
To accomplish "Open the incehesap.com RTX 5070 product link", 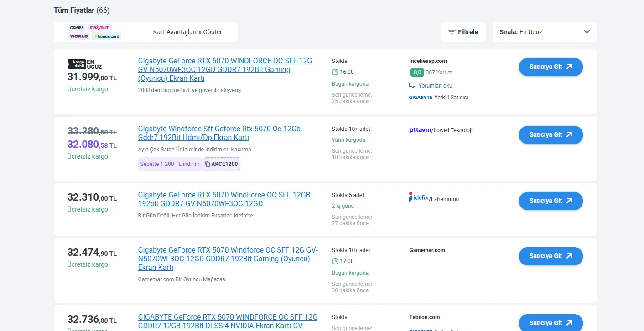I will [225, 69].
